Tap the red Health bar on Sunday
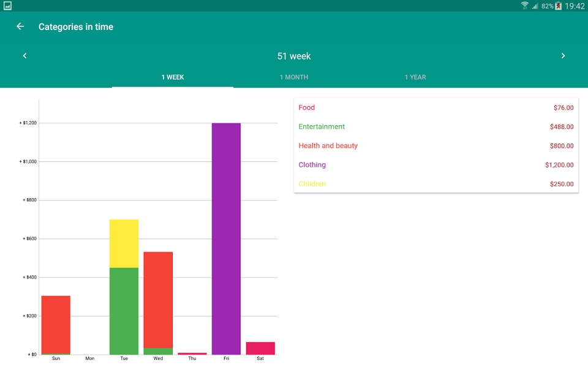 56,325
